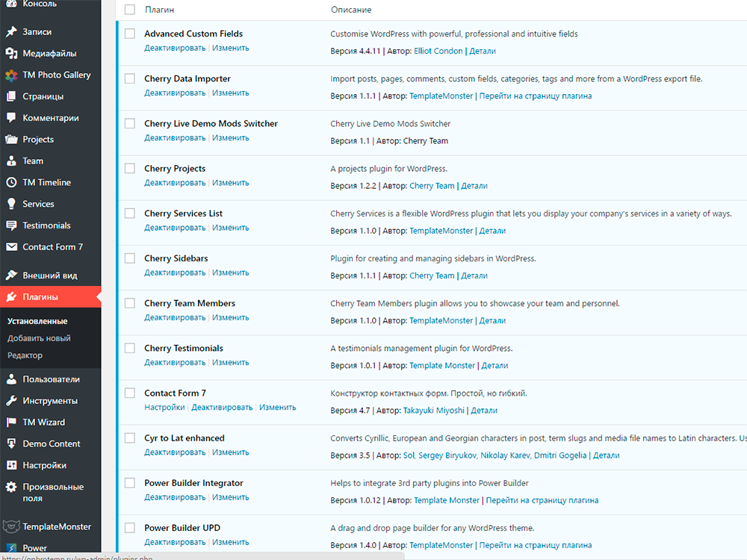This screenshot has height=560, width=747.
Task: Click the clock icon beside TM Timeline
Action: coord(11,182)
